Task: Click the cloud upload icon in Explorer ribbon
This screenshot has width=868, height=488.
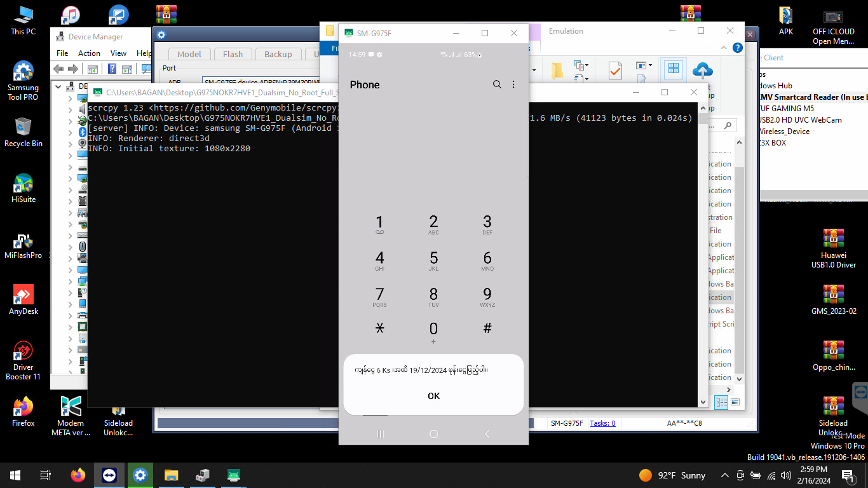Action: 703,70
